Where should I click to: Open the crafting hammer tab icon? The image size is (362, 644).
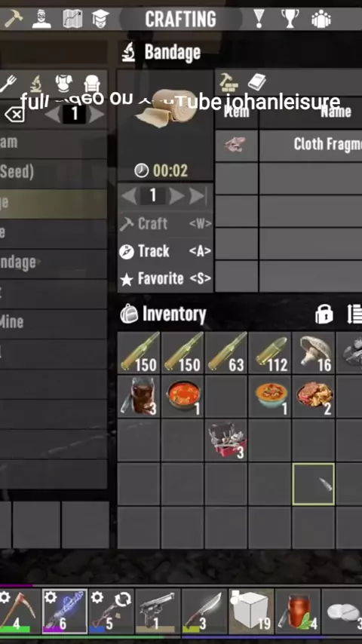coord(12,19)
